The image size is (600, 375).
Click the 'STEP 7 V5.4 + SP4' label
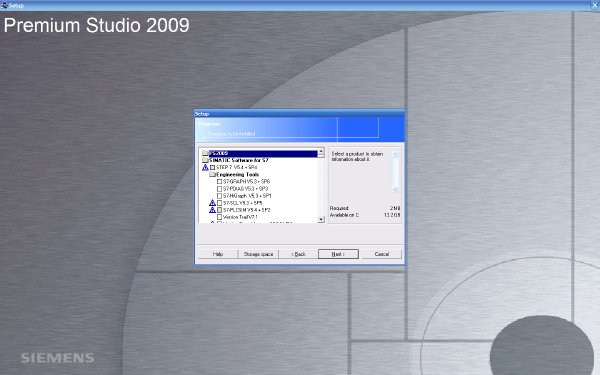(236, 168)
